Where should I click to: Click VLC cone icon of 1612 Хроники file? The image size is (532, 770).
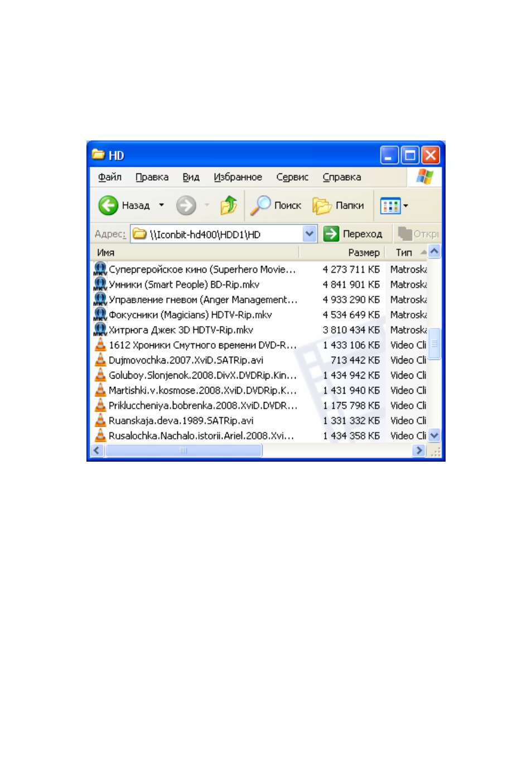100,345
